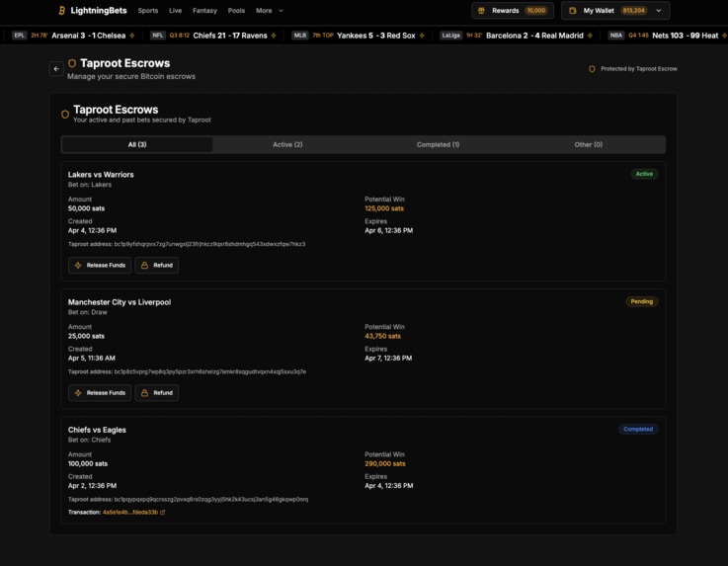Image resolution: width=728 pixels, height=566 pixels.
Task: Click the Lakers Taproot address text
Action: click(x=187, y=244)
